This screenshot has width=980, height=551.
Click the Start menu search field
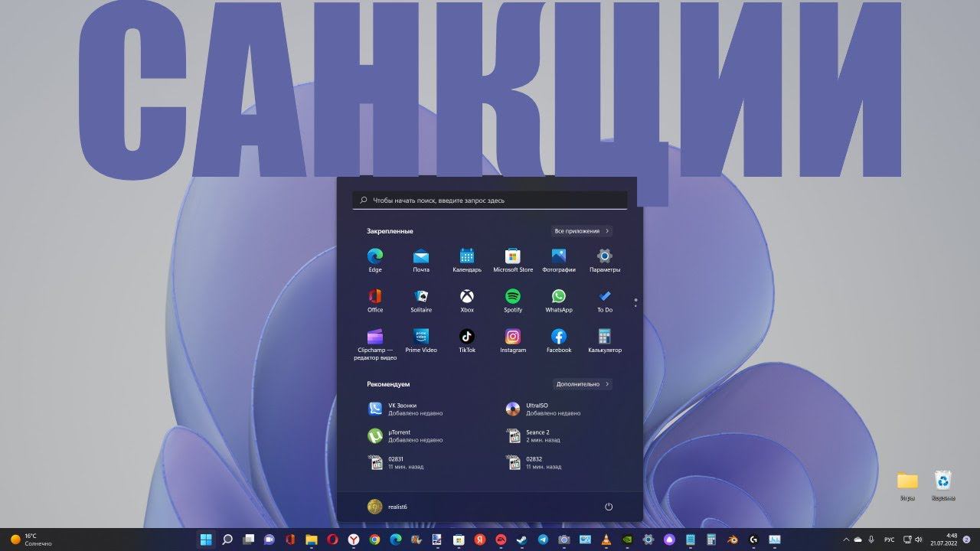tap(490, 201)
